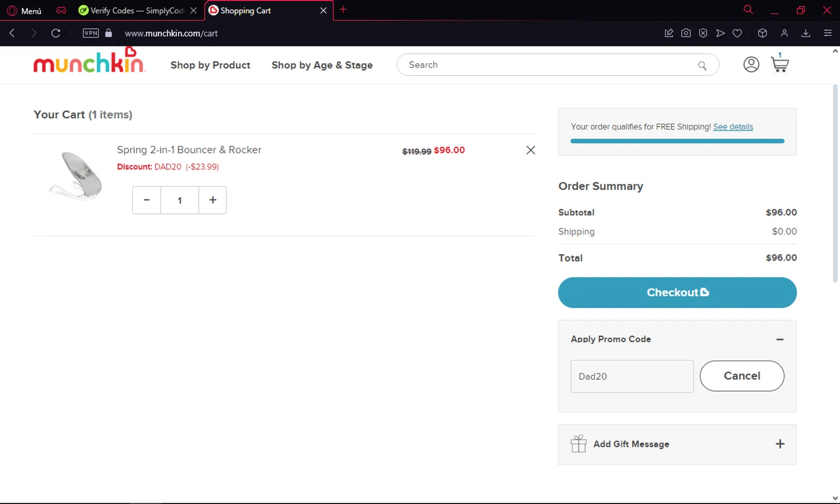The image size is (840, 504).
Task: Toggle the VPN badge
Action: 91,33
